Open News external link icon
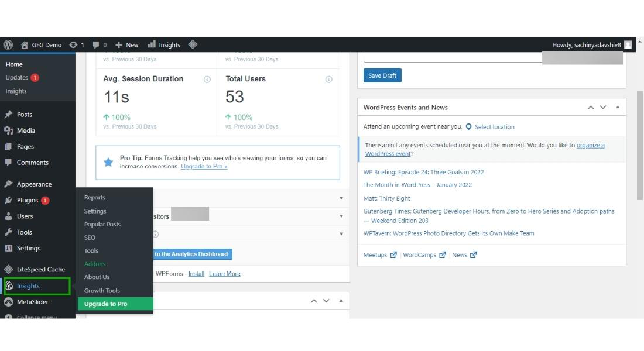 473,255
